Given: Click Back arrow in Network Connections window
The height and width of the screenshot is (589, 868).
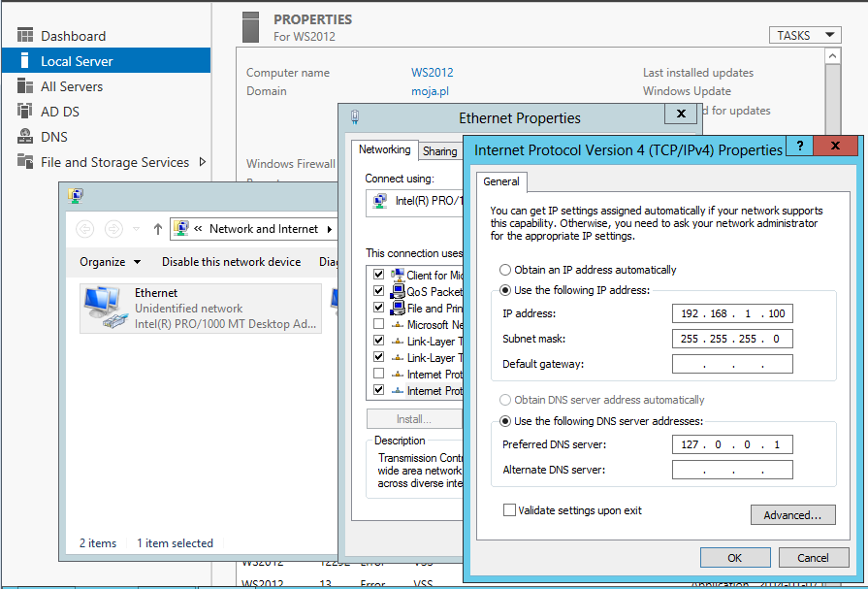Looking at the screenshot, I should point(84,229).
